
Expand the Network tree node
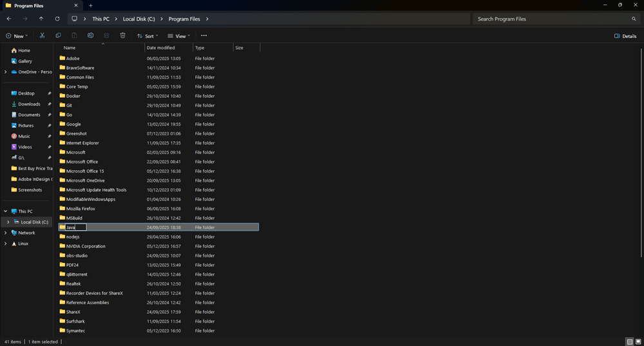[x=6, y=233]
